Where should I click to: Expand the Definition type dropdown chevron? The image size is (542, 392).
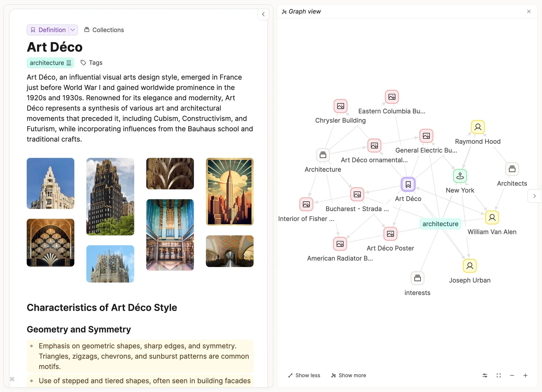[73, 30]
